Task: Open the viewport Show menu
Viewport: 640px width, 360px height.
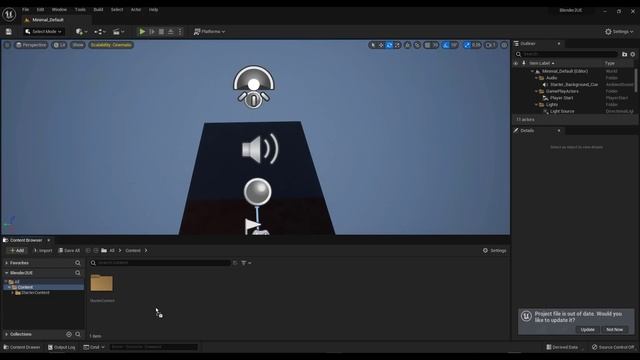Action: pos(78,45)
